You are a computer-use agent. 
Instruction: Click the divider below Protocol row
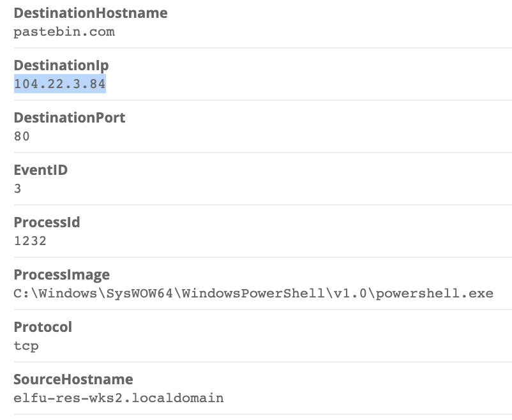[263, 361]
